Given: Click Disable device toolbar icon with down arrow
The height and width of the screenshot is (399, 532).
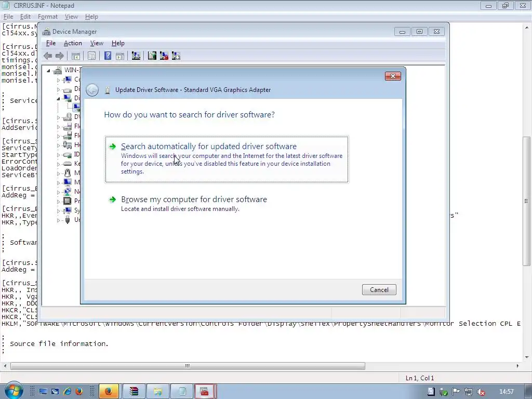Looking at the screenshot, I should click(176, 56).
